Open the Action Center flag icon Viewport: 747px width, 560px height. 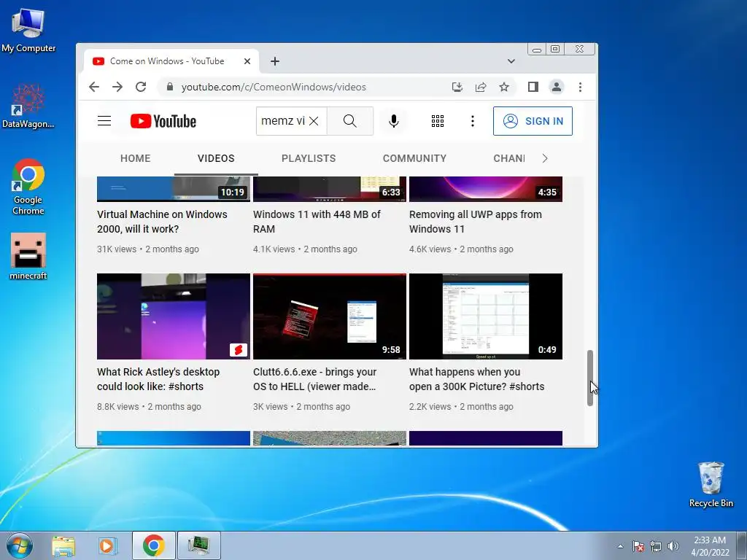(638, 546)
